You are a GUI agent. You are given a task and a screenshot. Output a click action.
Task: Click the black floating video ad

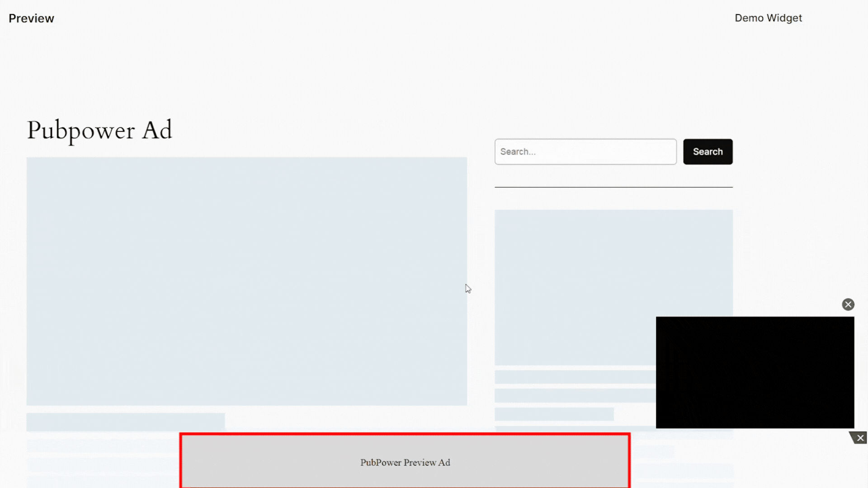tap(755, 372)
